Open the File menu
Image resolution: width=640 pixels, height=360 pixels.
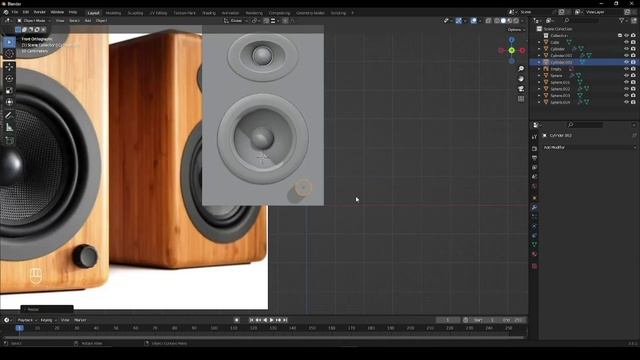pos(15,12)
